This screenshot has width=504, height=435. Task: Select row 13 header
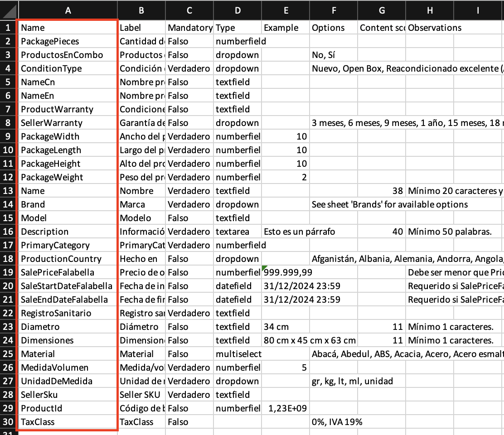click(x=9, y=191)
